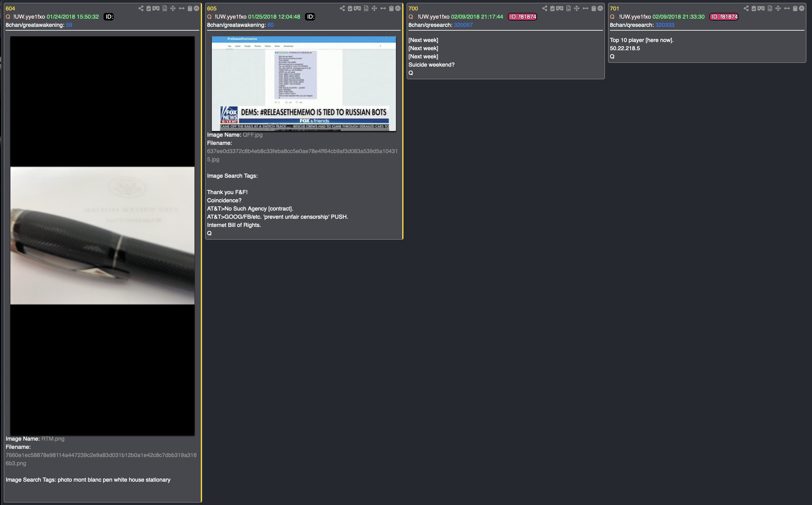Click post number 604
Image resolution: width=812 pixels, height=505 pixels.
(x=10, y=8)
